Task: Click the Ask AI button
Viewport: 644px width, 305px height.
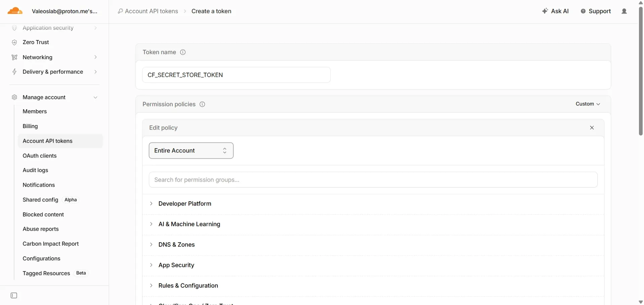Action: 555,11
